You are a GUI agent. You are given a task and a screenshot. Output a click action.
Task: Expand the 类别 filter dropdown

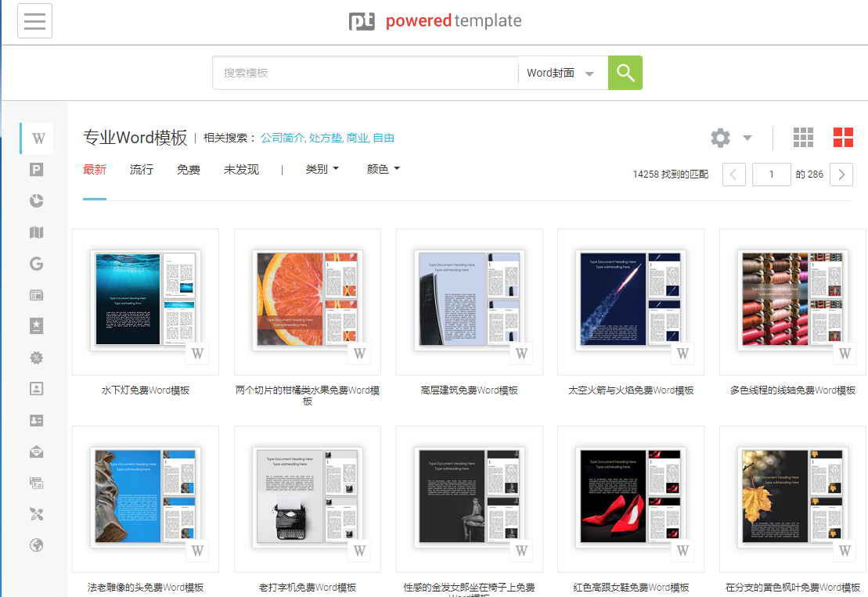322,169
